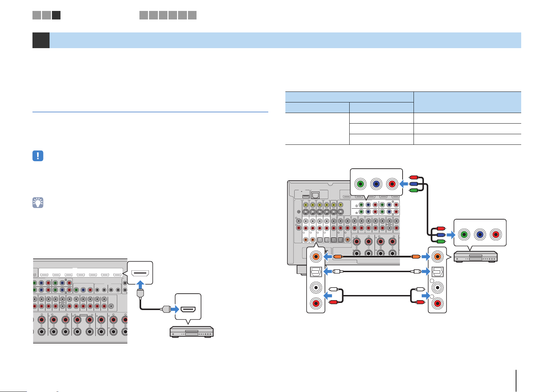Click the blue component jack in the receiver callout
Screen dimensions: 554x392
376,184
